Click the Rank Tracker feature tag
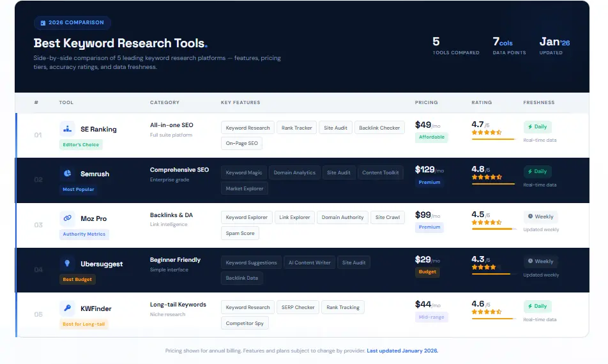The height and width of the screenshot is (364, 608). pos(296,128)
